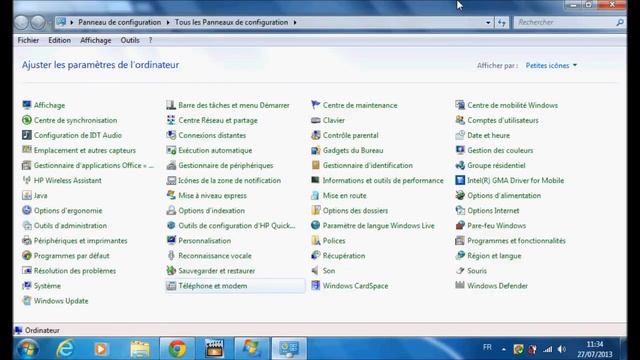Open Périphériques et imprimantes icon
640x360 pixels.
tap(27, 241)
